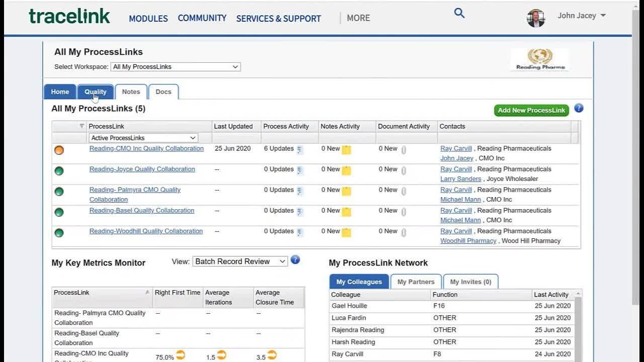Click filter triangle in ProcessLinks table header
Screen dimensions: 644x362
[82, 126]
